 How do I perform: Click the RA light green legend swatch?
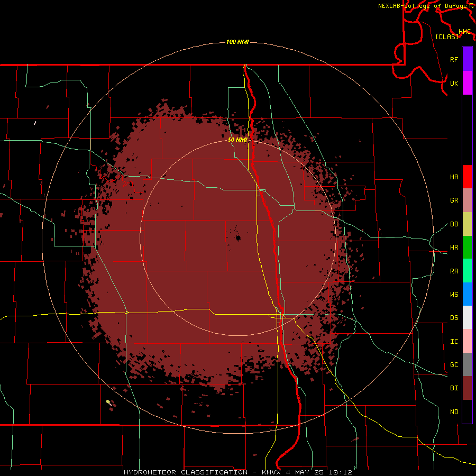point(467,271)
